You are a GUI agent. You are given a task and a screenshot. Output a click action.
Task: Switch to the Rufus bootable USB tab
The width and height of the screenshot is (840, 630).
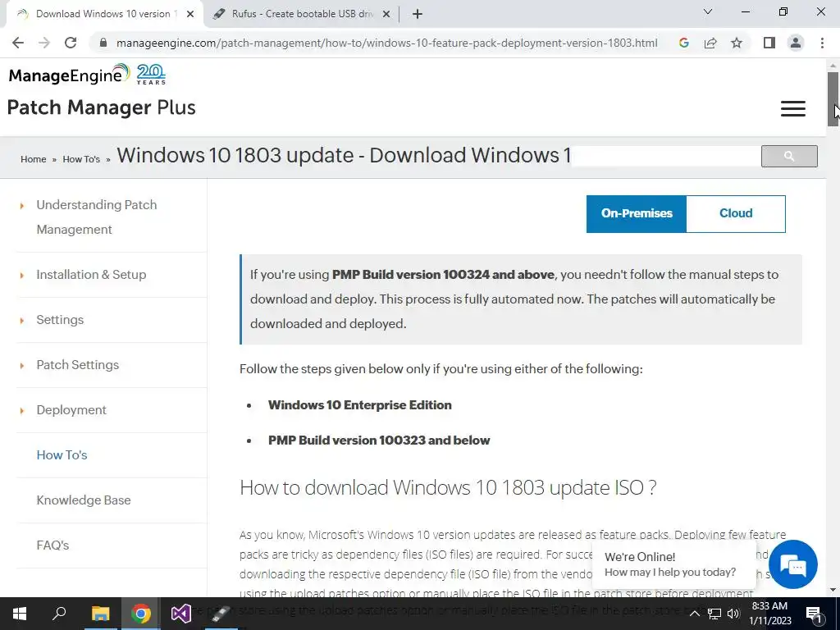click(x=302, y=14)
